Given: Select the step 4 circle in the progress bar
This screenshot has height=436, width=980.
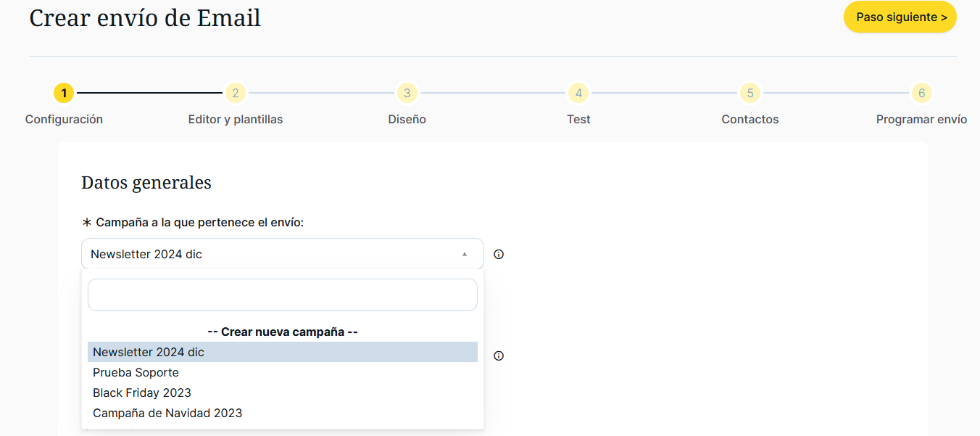Looking at the screenshot, I should coord(578,93).
